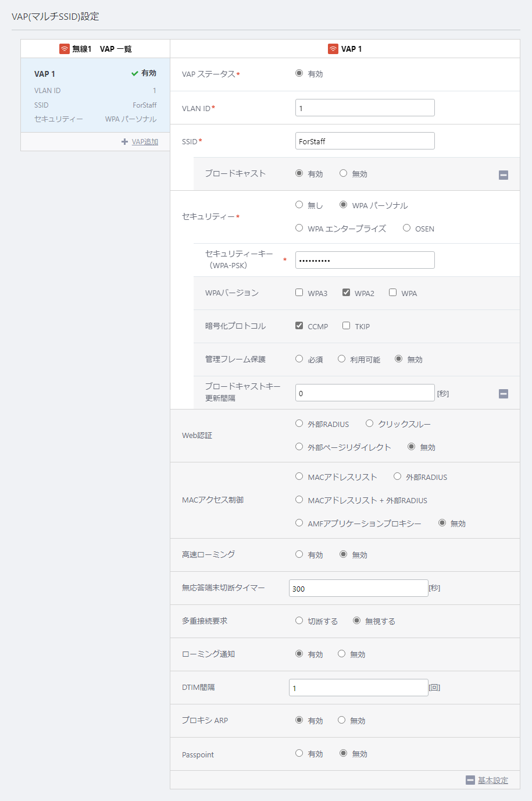Select VAP 1 entry in the VAP list
This screenshot has width=532, height=801.
pyautogui.click(x=95, y=95)
